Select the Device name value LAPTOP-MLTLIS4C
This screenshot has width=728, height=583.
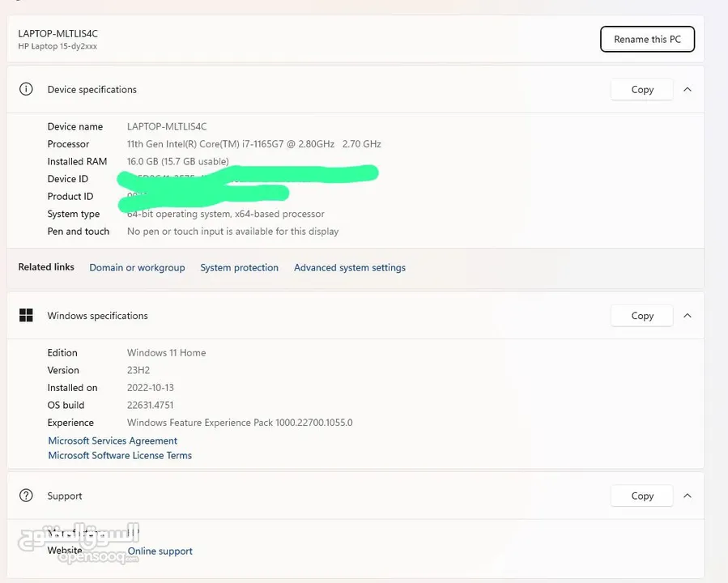[167, 126]
